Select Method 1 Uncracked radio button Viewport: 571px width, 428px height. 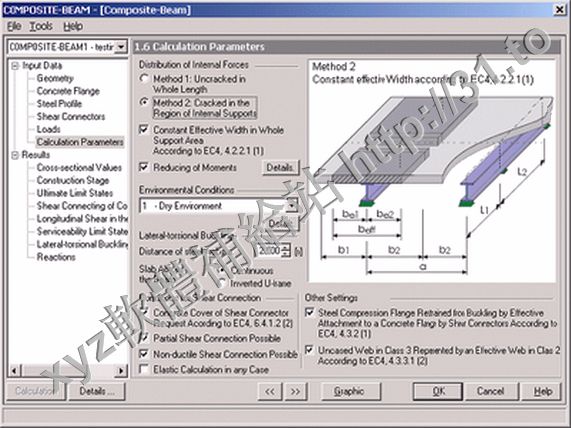(x=145, y=78)
